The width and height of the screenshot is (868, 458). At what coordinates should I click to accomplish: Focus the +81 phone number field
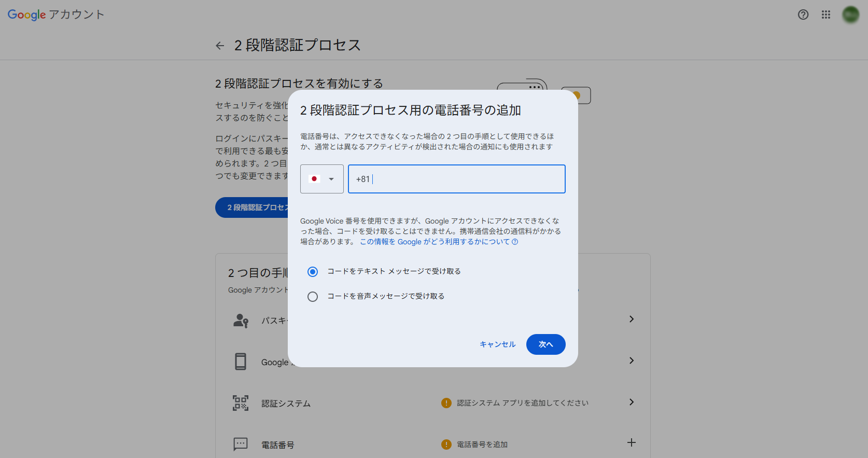pos(457,179)
